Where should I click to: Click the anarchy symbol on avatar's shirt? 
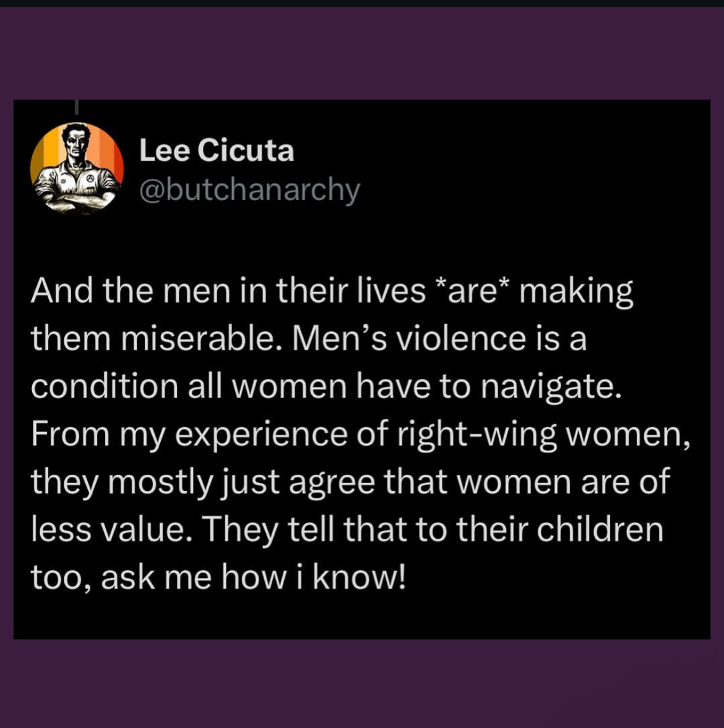tap(91, 178)
